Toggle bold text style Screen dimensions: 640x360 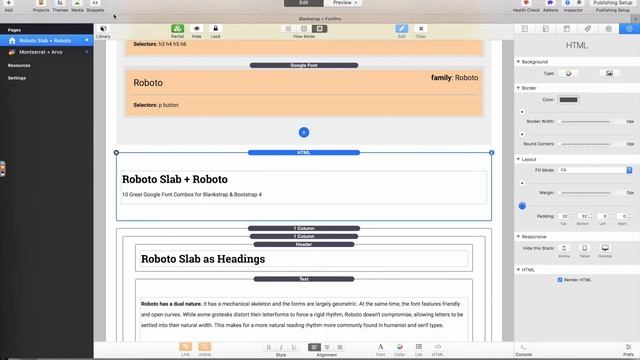[269, 347]
